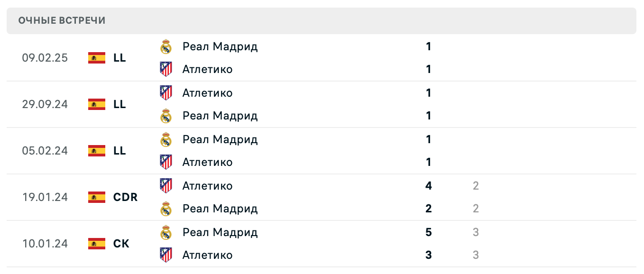Click Spain flag beside 10.01.24 CK
644x274 pixels.
click(x=97, y=244)
